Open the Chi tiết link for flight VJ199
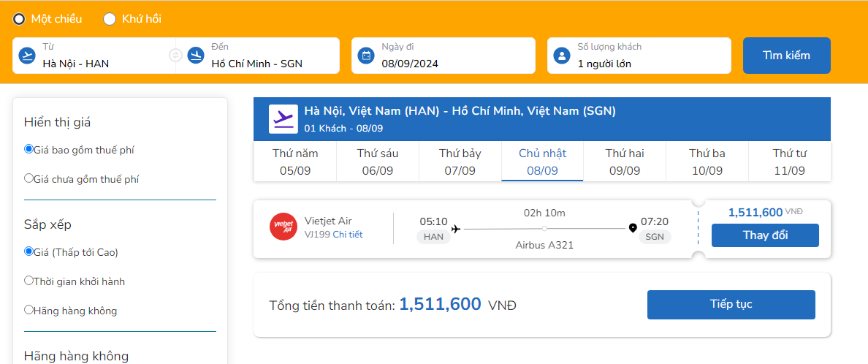The height and width of the screenshot is (364, 868). point(348,235)
